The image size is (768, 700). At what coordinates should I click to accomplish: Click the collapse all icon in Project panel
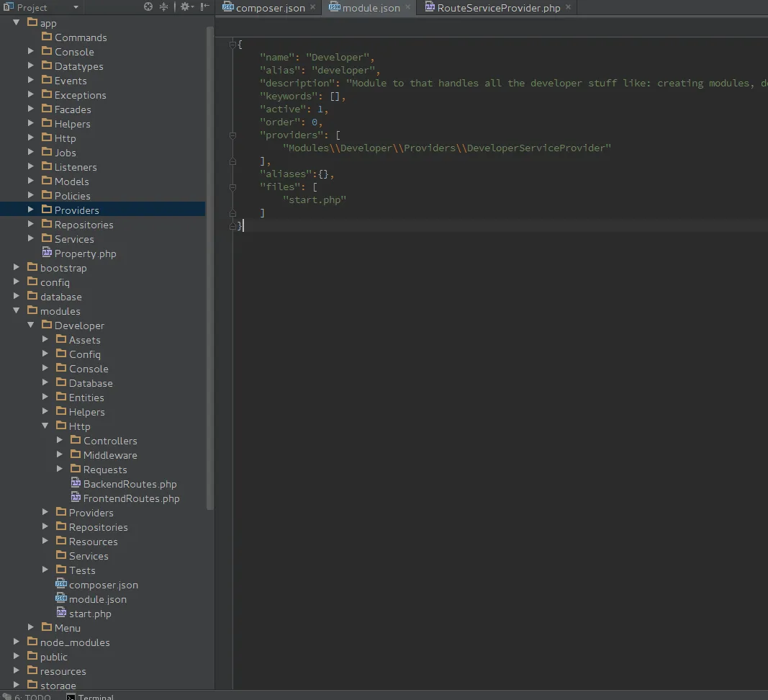pos(164,6)
